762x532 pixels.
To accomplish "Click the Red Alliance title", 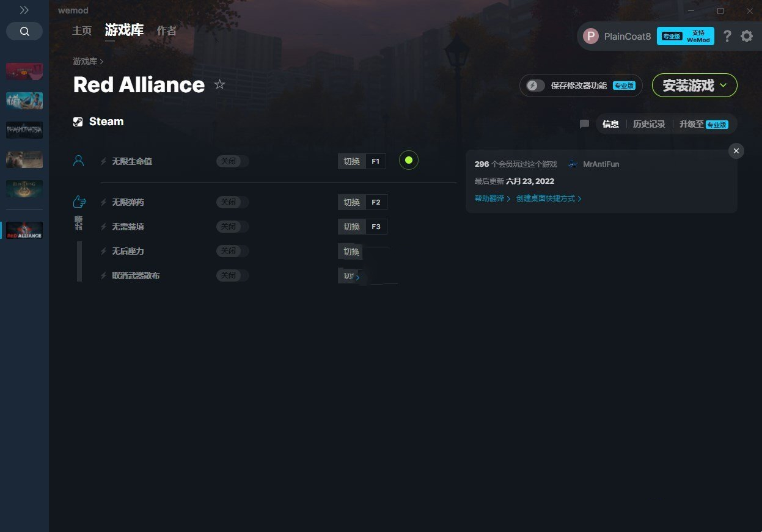I will click(139, 85).
